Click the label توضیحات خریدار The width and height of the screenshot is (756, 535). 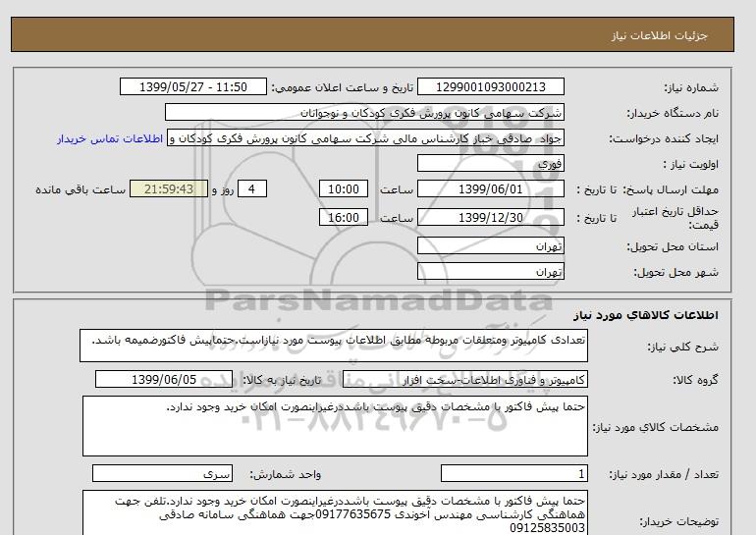678,521
